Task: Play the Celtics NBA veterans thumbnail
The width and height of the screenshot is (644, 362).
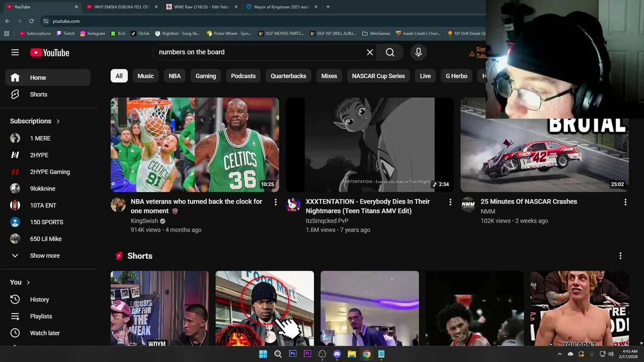Action: [x=195, y=145]
